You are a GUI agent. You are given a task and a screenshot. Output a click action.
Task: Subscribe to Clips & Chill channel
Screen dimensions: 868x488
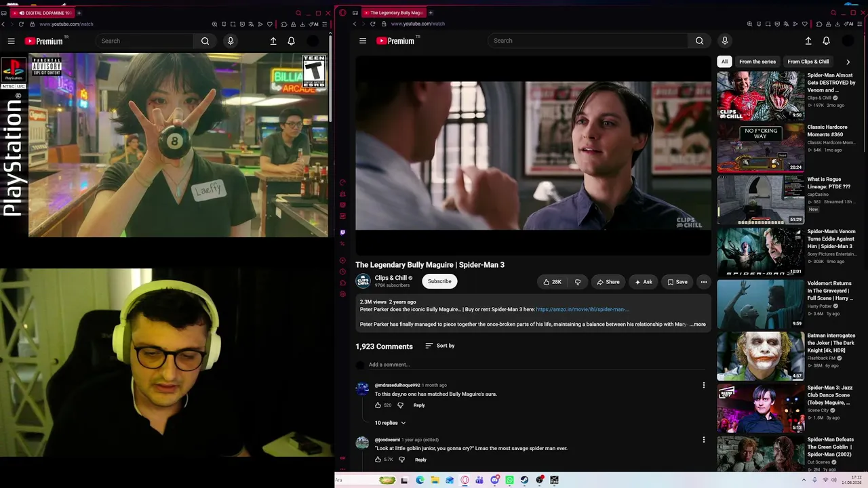[439, 281]
